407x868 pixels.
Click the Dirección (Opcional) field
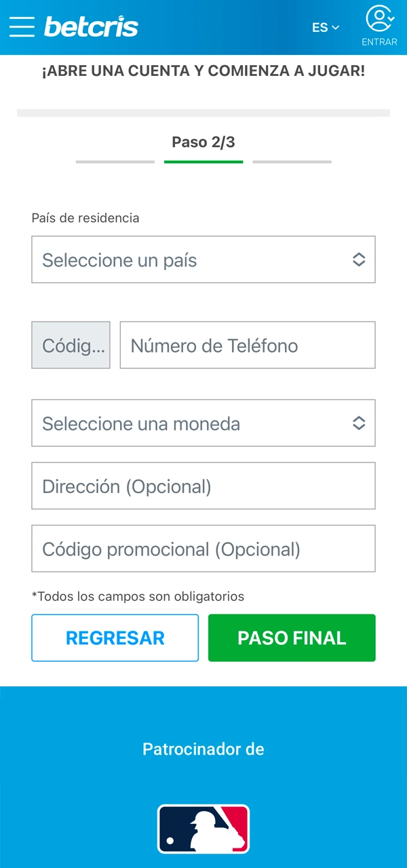coord(203,486)
